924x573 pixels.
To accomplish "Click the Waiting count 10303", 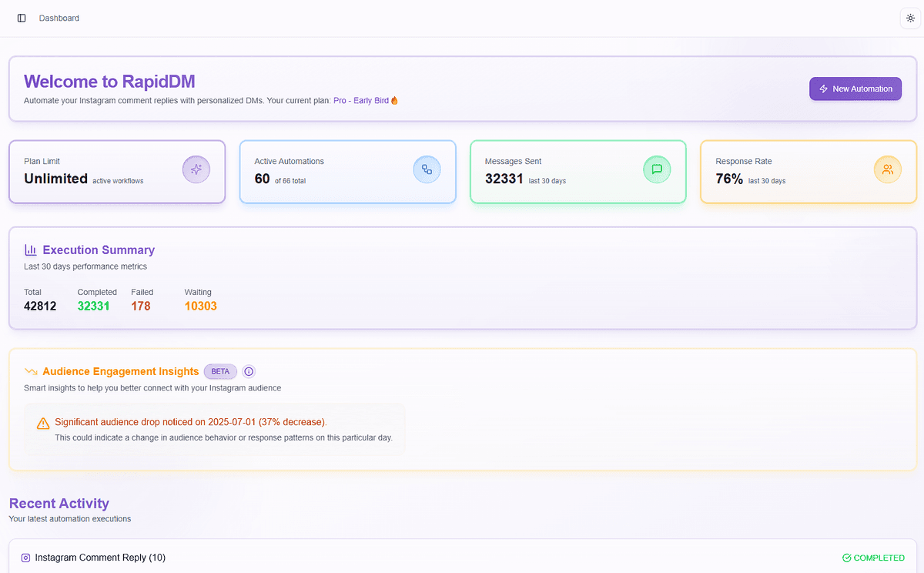I will [201, 306].
